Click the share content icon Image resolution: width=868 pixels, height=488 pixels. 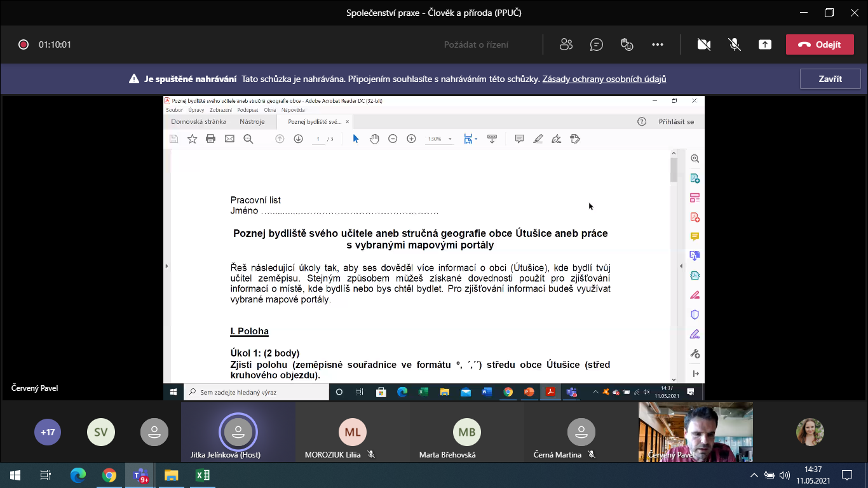point(765,44)
